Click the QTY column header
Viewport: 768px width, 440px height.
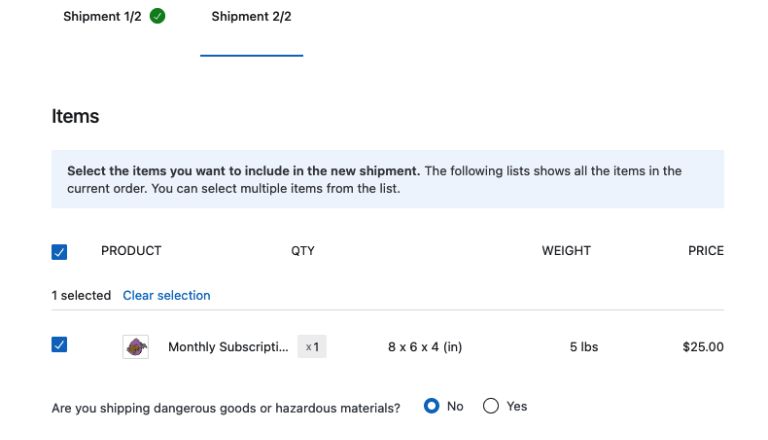(302, 251)
